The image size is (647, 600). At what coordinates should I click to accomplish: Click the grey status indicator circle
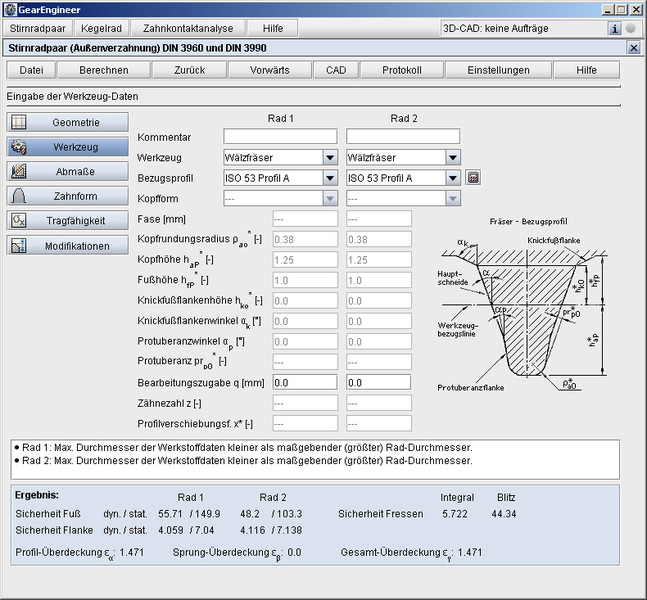click(x=631, y=29)
